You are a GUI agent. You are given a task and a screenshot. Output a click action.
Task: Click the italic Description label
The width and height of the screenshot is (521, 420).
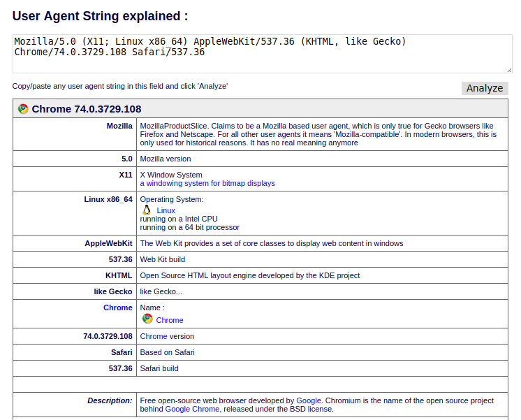[x=110, y=400]
